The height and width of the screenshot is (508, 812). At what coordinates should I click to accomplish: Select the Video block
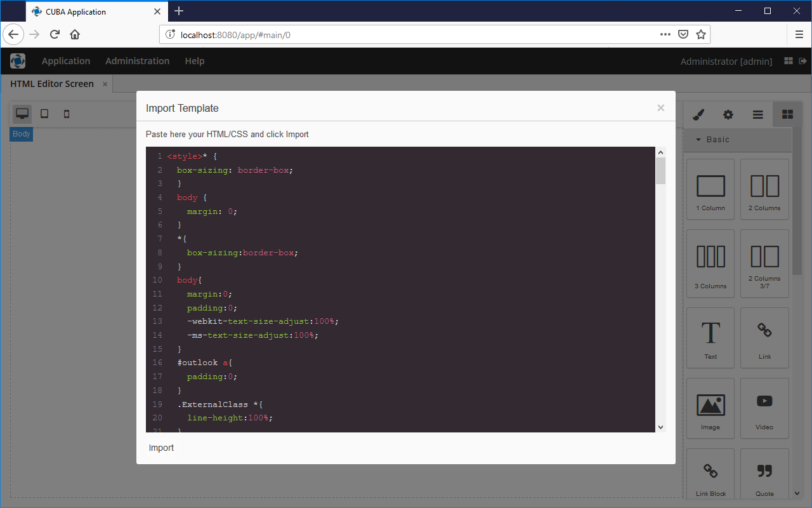coord(764,408)
